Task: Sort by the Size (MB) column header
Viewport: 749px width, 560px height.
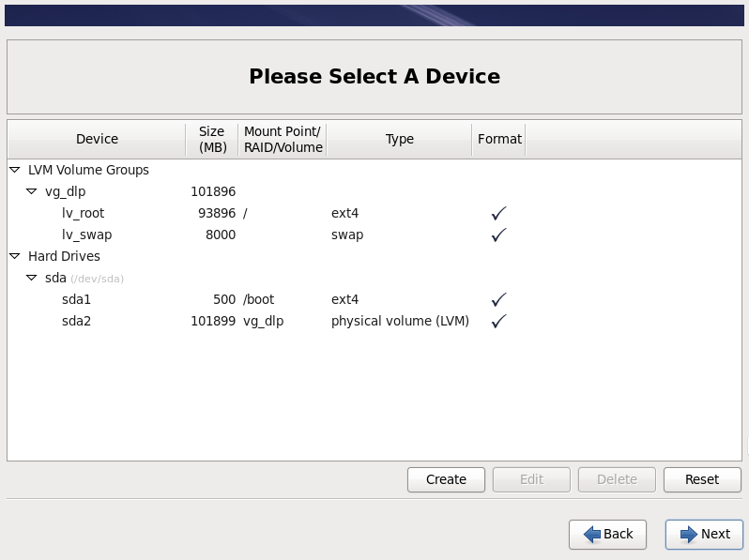Action: pos(212,139)
